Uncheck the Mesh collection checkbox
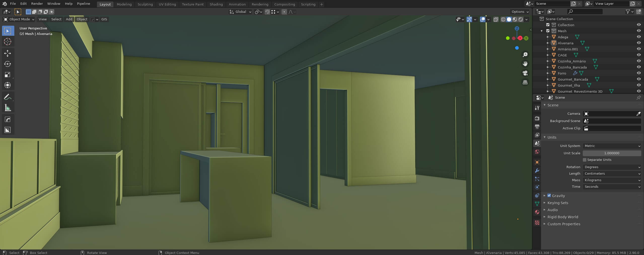The height and width of the screenshot is (255, 644). pos(548,31)
